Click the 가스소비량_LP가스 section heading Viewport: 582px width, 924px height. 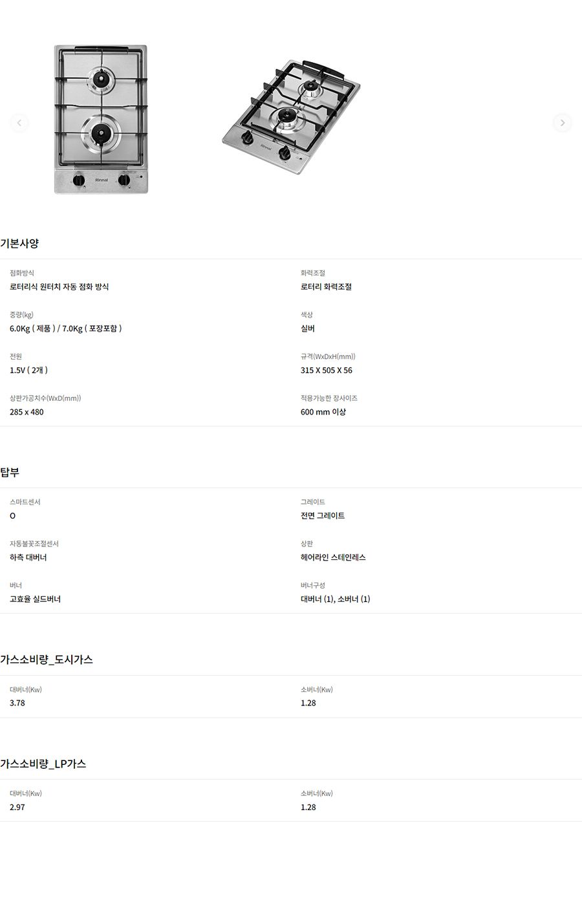43,764
